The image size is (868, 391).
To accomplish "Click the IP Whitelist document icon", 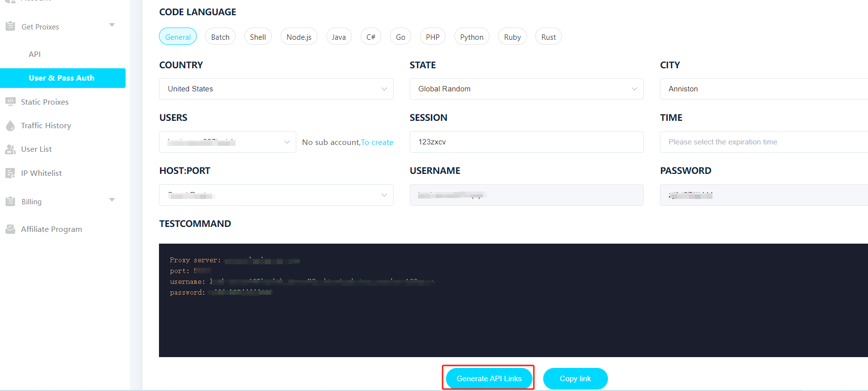I will tap(10, 173).
